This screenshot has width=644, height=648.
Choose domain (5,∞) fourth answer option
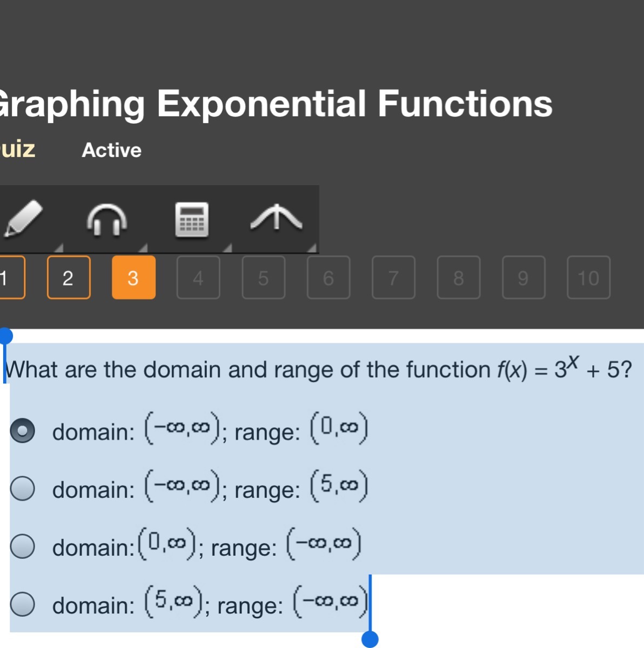23,604
